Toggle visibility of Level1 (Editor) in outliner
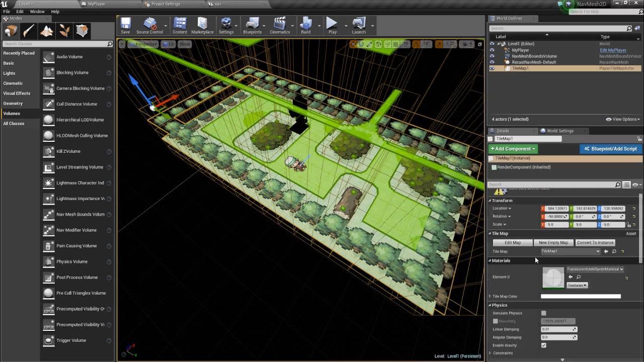Viewport: 644px width, 362px height. click(x=492, y=44)
